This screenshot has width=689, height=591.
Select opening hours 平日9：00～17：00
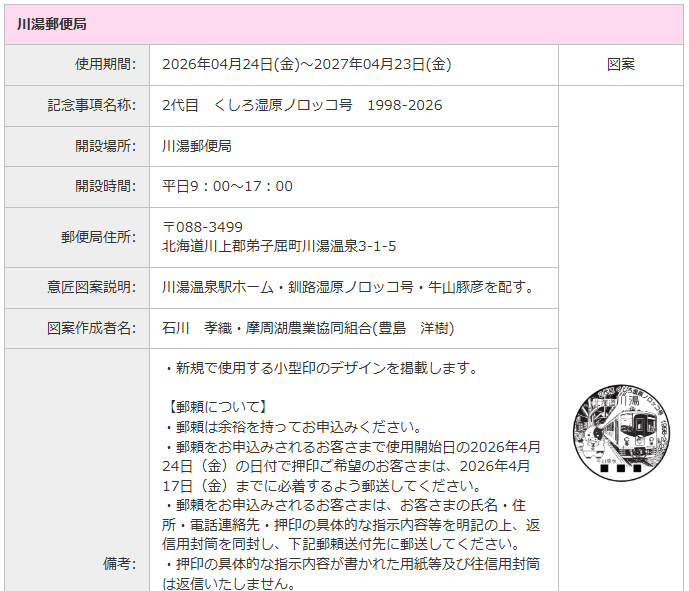click(227, 186)
